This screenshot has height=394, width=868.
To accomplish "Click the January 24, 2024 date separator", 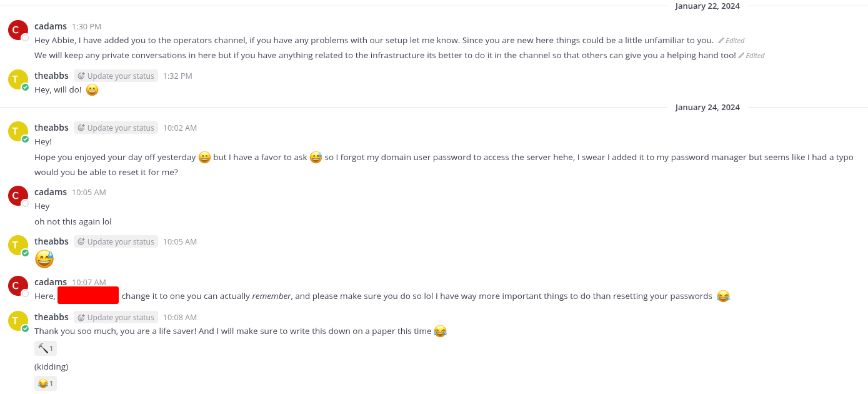I will coord(707,108).
